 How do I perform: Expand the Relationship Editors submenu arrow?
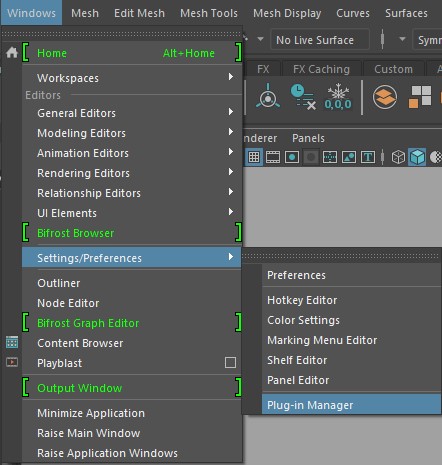231,192
